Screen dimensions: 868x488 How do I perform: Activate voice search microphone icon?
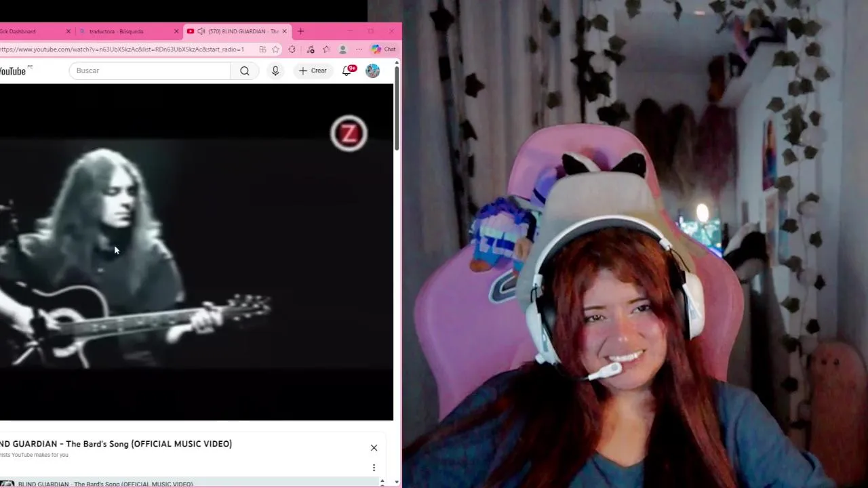coord(275,70)
